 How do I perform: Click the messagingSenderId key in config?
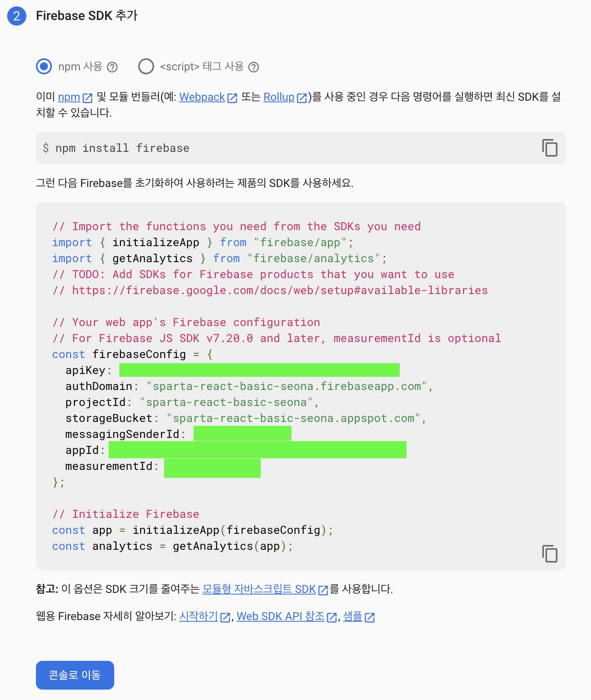click(123, 434)
